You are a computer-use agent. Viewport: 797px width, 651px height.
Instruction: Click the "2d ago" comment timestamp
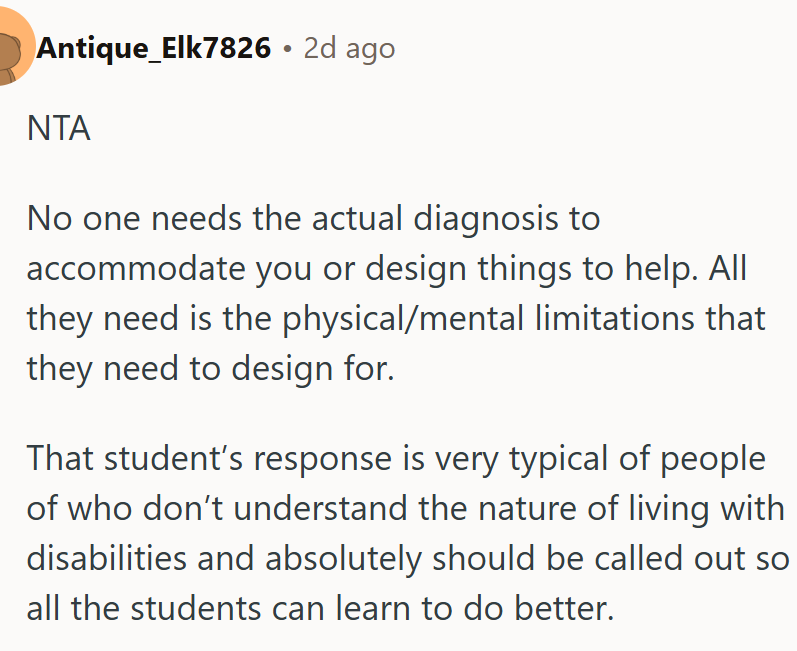(x=349, y=48)
